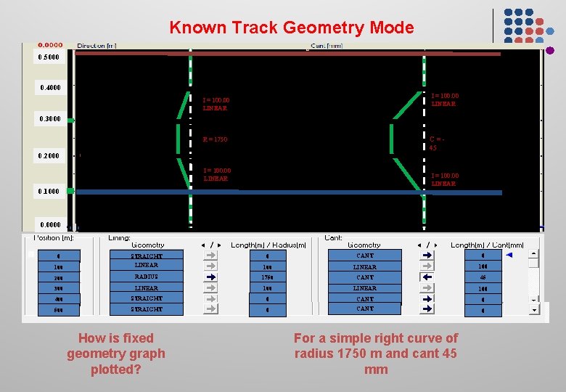This screenshot has width=566, height=392.
Task: Click the green radius segment in the Direction graph
Action: (178, 139)
